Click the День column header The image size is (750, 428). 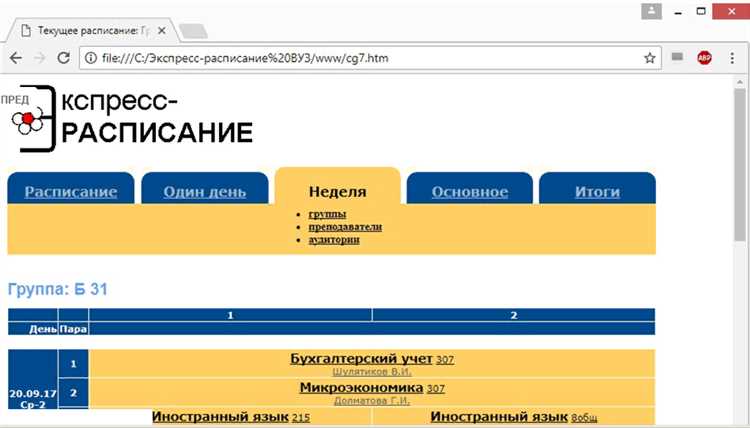tap(33, 329)
